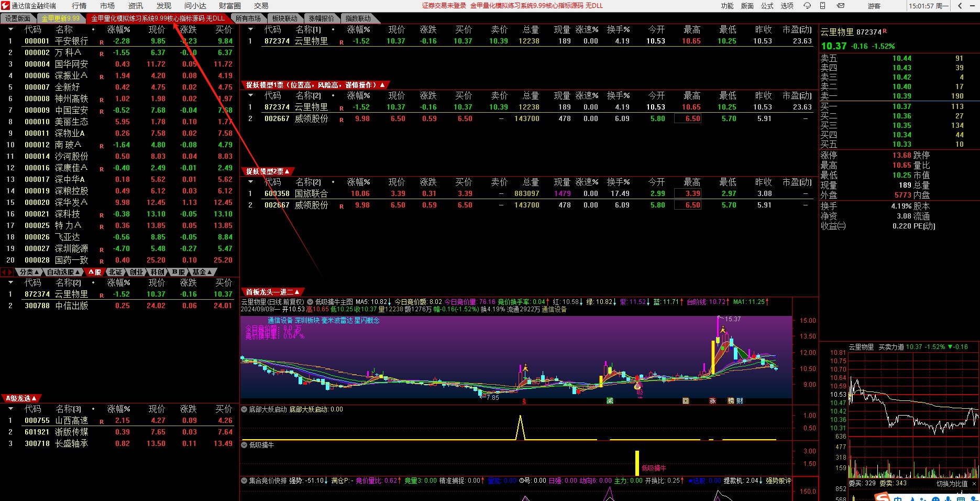
Task: Click the 游客 user login label
Action: point(874,6)
